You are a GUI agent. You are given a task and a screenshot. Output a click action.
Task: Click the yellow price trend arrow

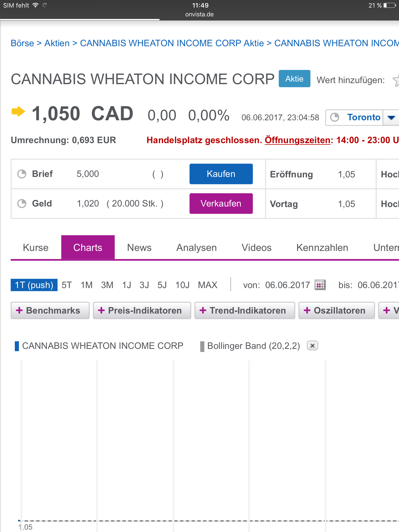click(x=18, y=112)
